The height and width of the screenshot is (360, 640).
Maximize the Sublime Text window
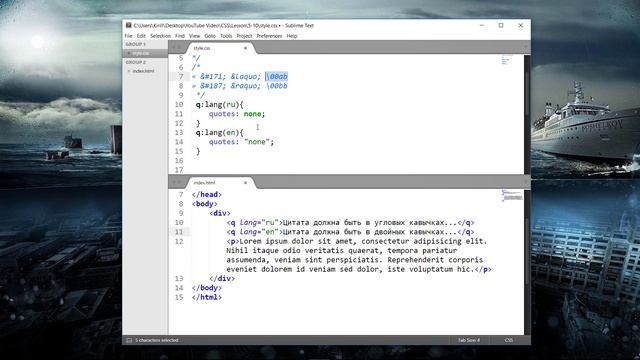tap(501, 25)
